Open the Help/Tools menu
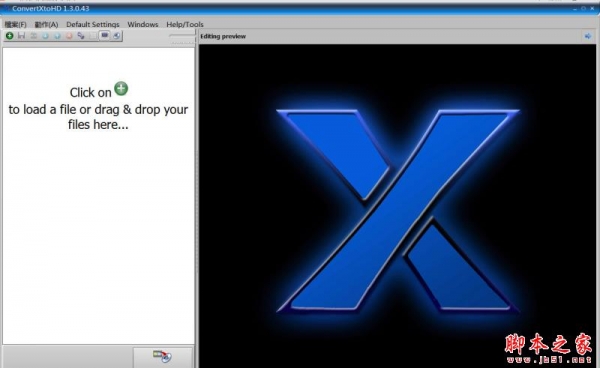 (185, 24)
